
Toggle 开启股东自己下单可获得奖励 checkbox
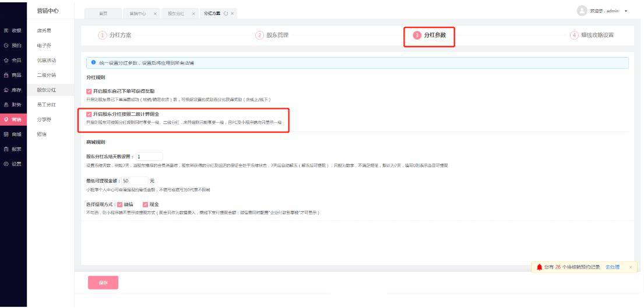(x=89, y=91)
